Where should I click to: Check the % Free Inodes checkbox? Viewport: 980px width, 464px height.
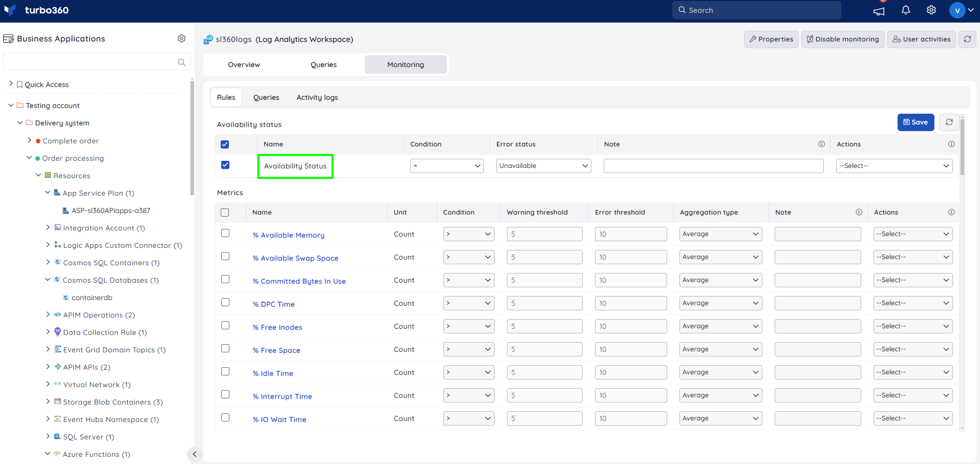click(225, 325)
